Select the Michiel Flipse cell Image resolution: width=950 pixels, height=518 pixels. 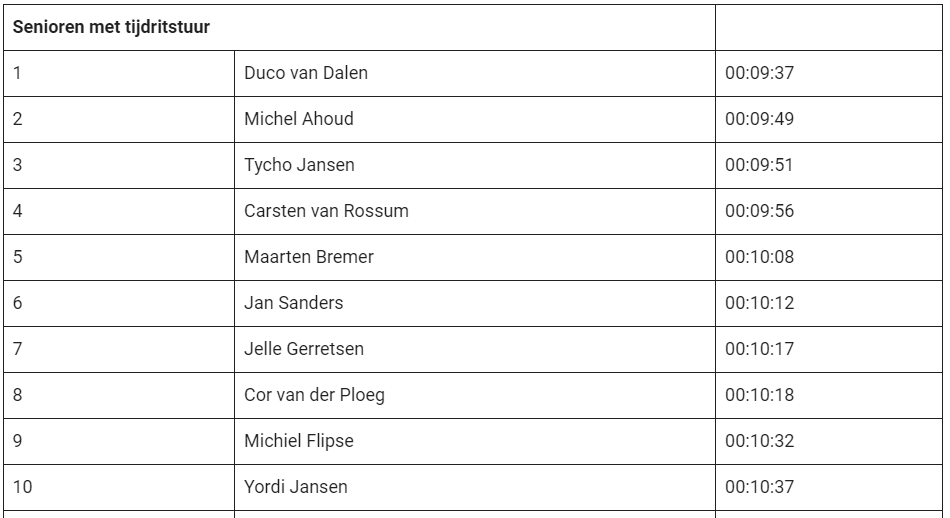[299, 441]
